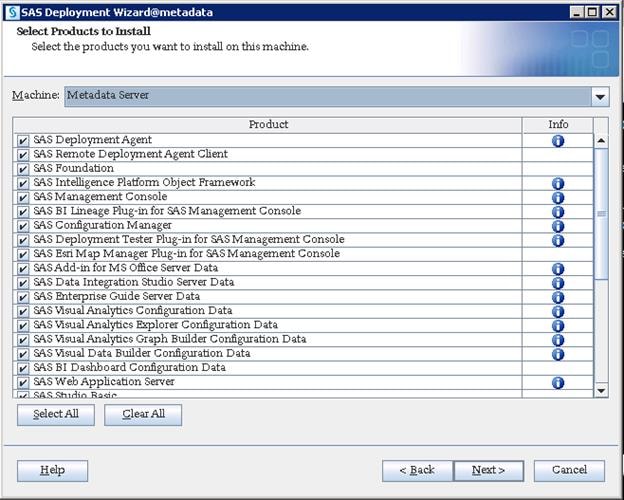Cancel the deployment wizard

coord(569,471)
